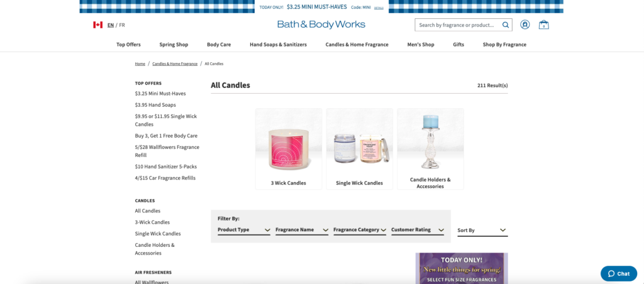
Task: Click the Bath & Body Works logo
Action: click(x=321, y=25)
